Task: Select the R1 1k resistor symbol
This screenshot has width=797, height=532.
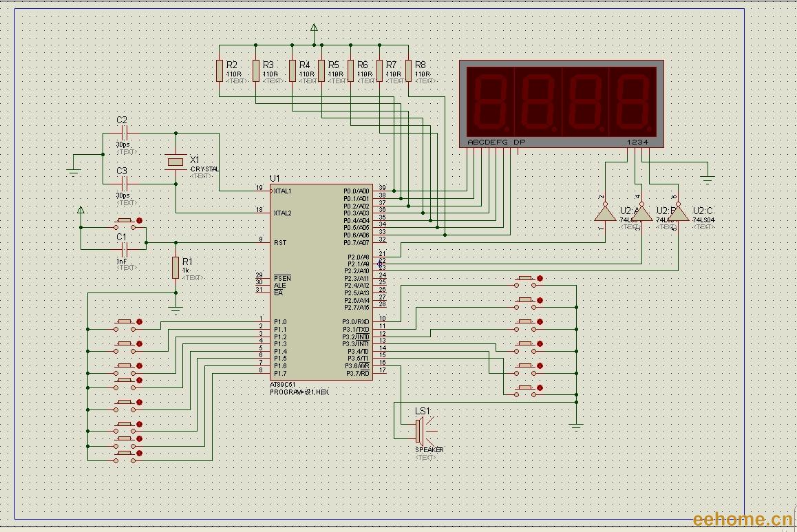Action: 176,267
